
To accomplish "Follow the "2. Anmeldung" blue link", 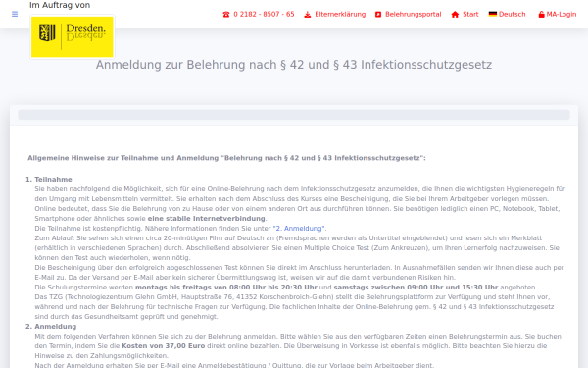I will tap(299, 229).
